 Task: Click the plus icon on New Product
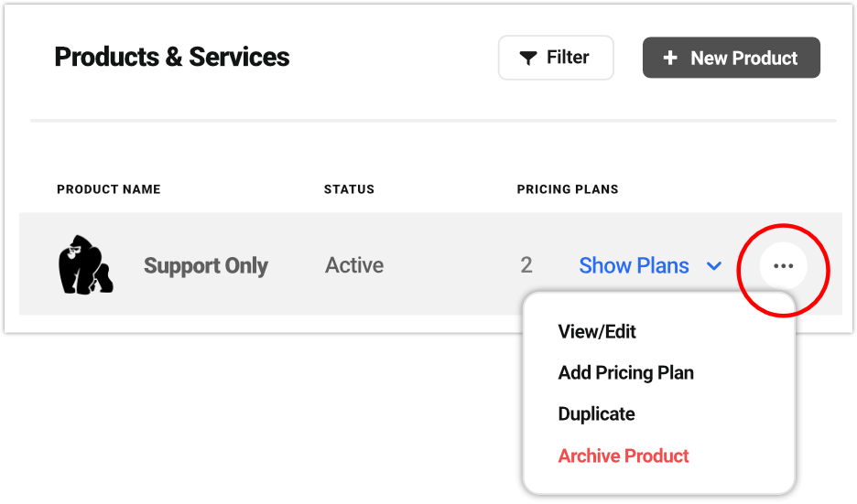click(x=670, y=58)
